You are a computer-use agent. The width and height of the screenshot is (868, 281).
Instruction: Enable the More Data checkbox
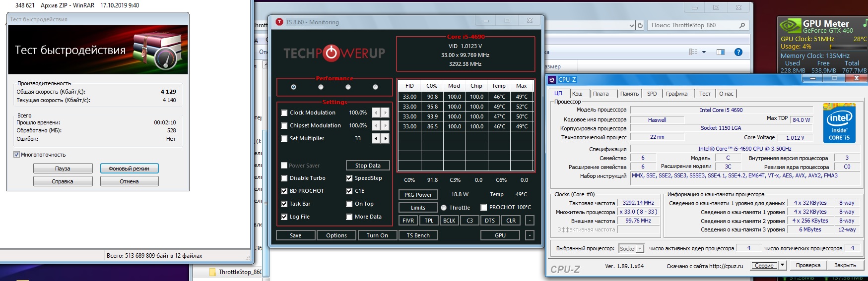pyautogui.click(x=349, y=217)
